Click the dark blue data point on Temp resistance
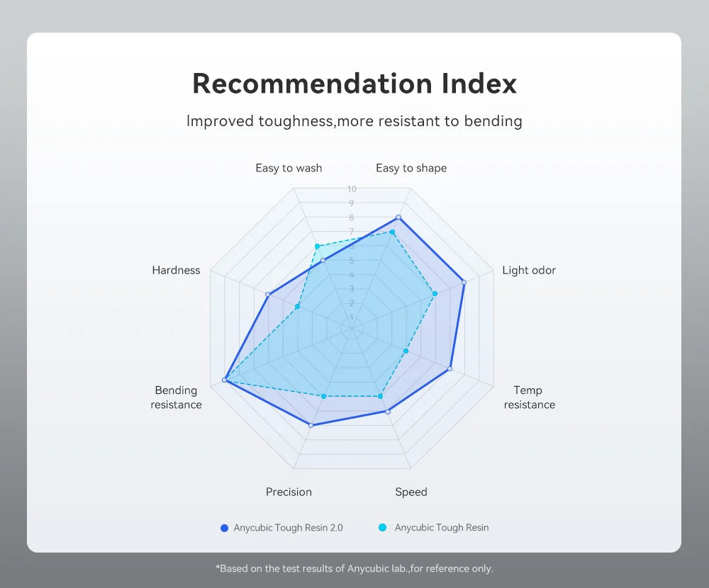 click(x=450, y=369)
